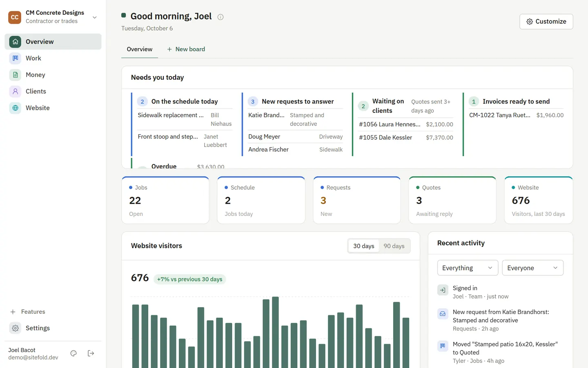This screenshot has width=588, height=368.
Task: Open the Work board icon
Action: pos(15,58)
